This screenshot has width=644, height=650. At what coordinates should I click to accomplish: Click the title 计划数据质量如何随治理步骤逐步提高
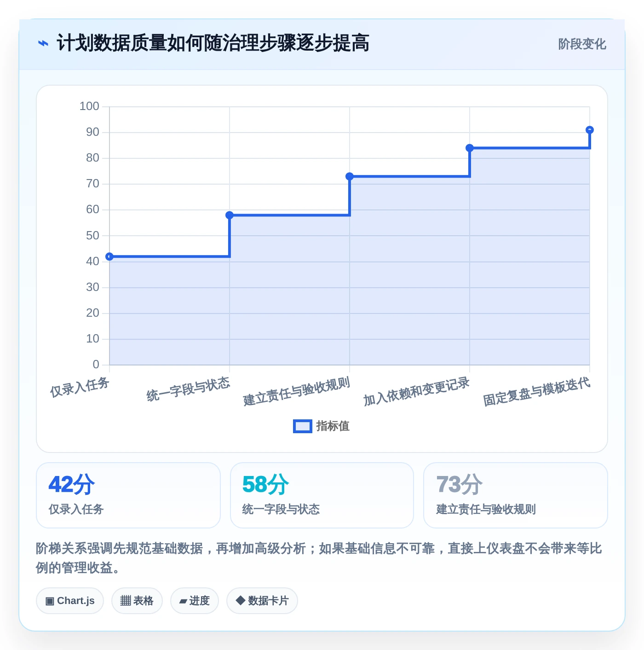[x=213, y=43]
